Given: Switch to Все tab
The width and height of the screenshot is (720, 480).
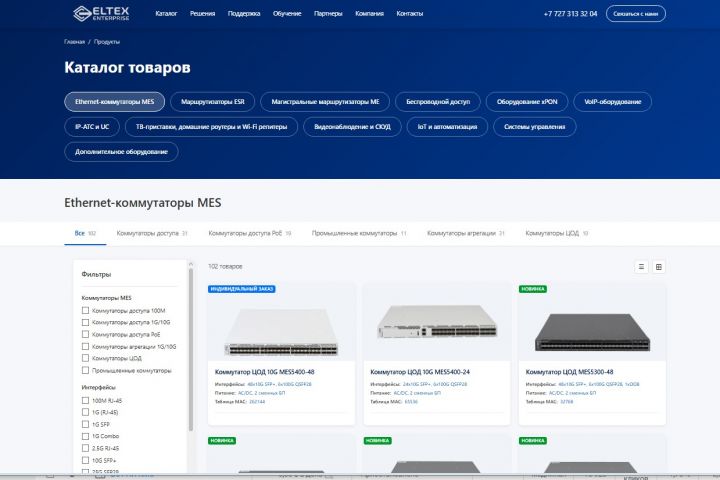Looking at the screenshot, I should [85, 233].
